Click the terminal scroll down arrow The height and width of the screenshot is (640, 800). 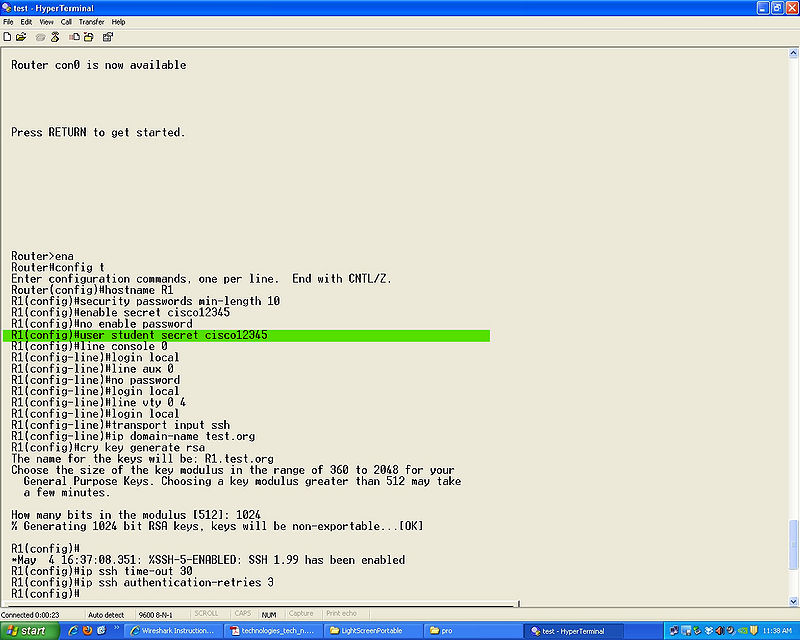793,601
